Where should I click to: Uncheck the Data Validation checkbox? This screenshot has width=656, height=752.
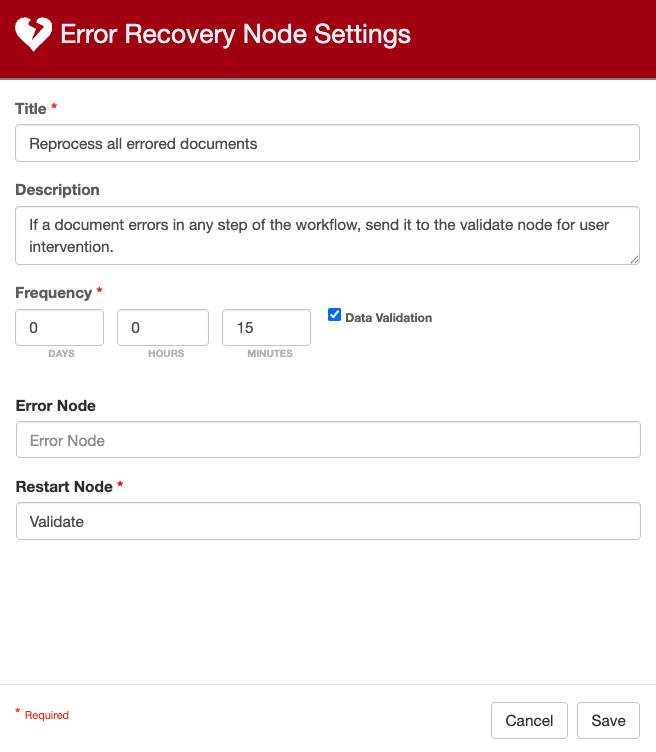[335, 315]
